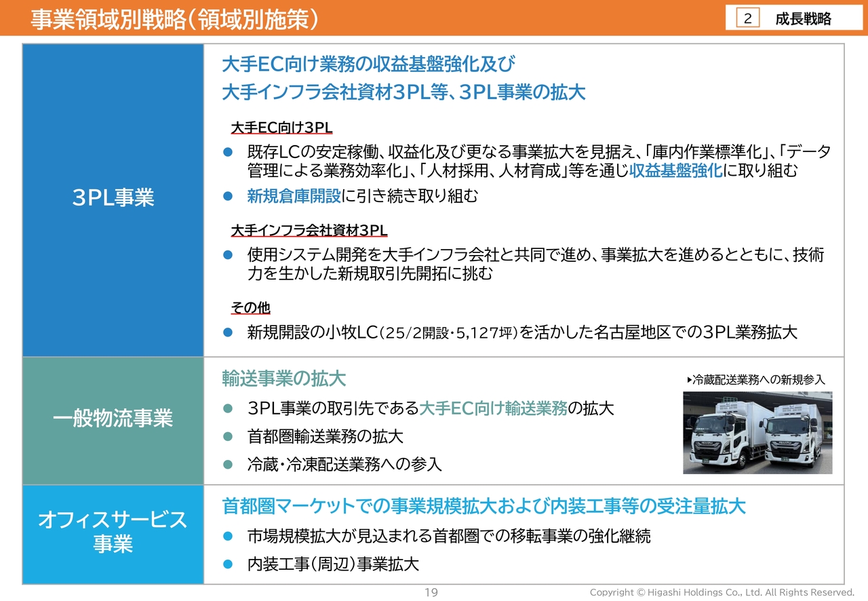Click the highlighted 収益基盤強化 text

coord(675,171)
